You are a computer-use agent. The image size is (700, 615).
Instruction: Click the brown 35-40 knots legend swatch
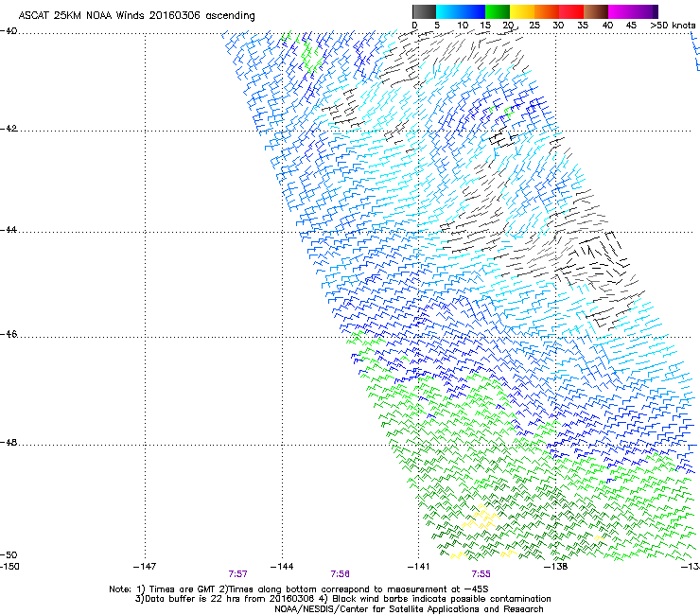pos(596,11)
